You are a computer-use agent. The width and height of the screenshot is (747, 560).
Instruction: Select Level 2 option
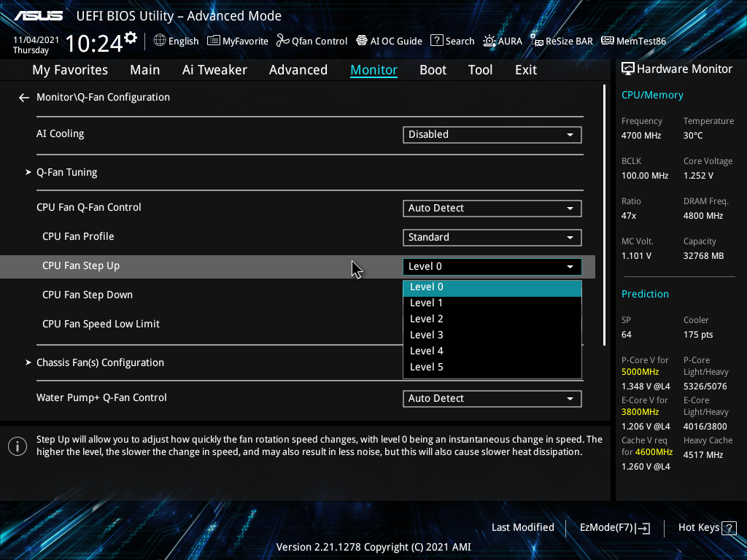coord(492,319)
